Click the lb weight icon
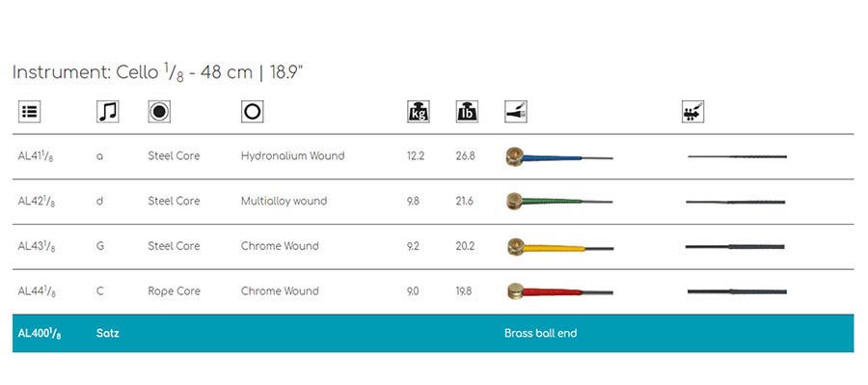This screenshot has width=868, height=385. pos(467,111)
